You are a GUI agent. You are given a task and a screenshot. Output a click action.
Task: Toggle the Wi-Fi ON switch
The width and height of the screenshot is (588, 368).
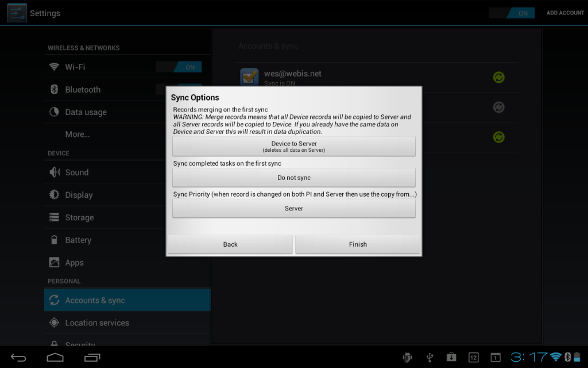click(179, 67)
